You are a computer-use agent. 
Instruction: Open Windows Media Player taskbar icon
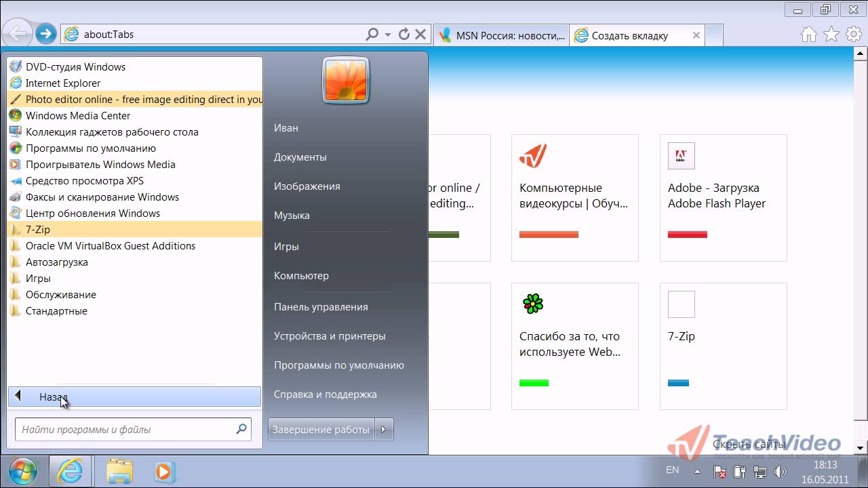click(165, 471)
